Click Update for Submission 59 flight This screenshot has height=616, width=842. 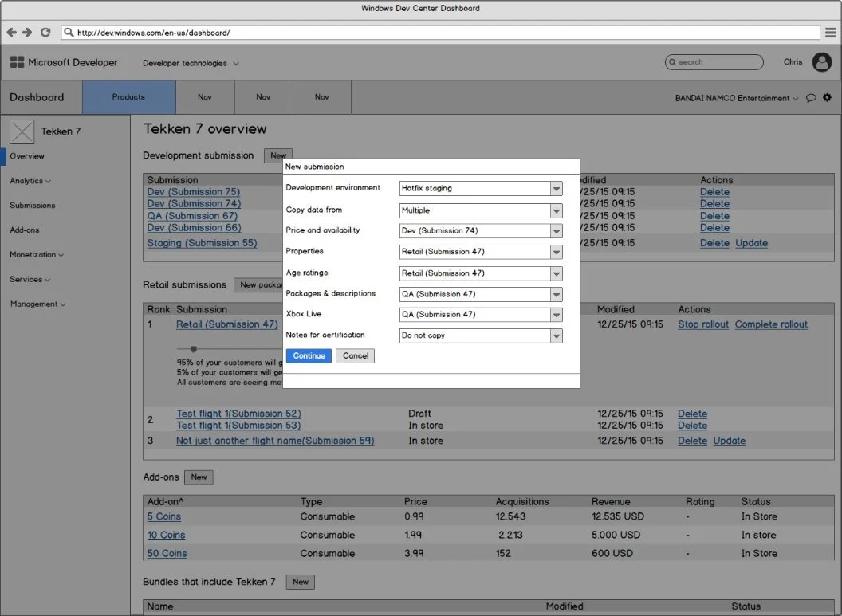[x=730, y=441]
